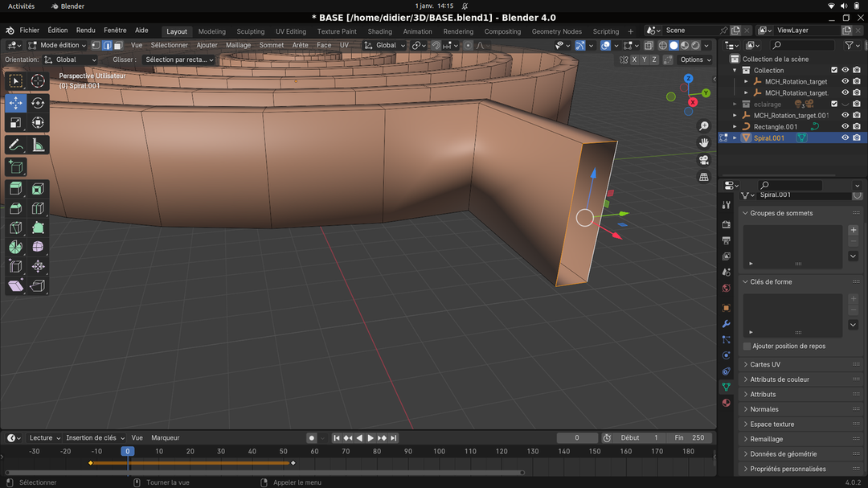The image size is (868, 488).
Task: Open the 'Insertion de clés' timeline menu
Action: point(92,438)
